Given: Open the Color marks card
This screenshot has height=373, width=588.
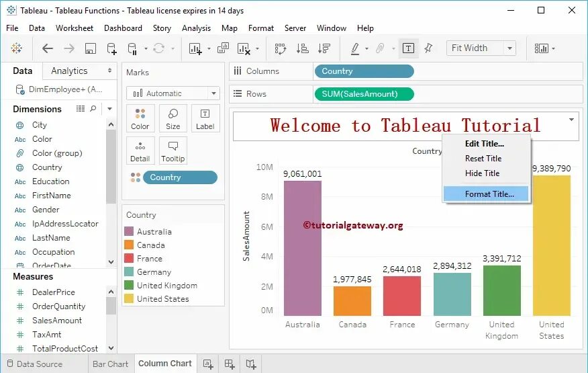Looking at the screenshot, I should coord(140,118).
